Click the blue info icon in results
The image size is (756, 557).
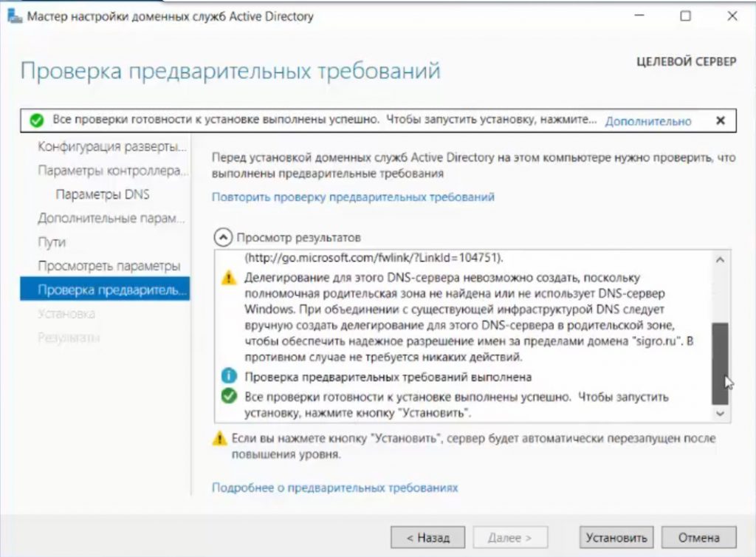pos(229,377)
